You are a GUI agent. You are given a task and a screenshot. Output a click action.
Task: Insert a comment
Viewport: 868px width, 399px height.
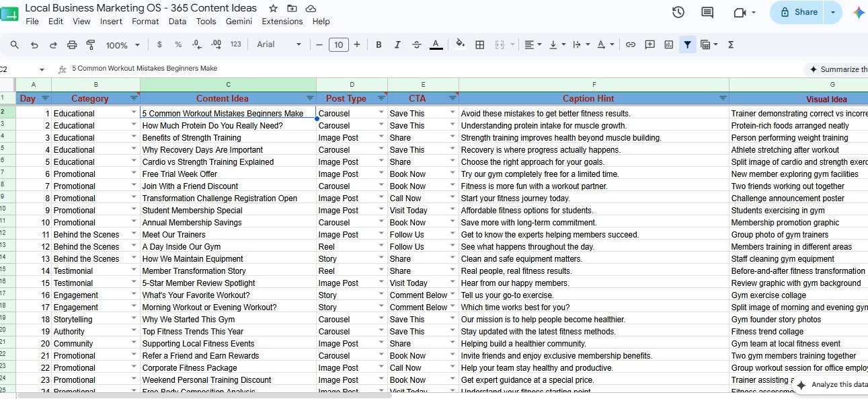point(649,45)
